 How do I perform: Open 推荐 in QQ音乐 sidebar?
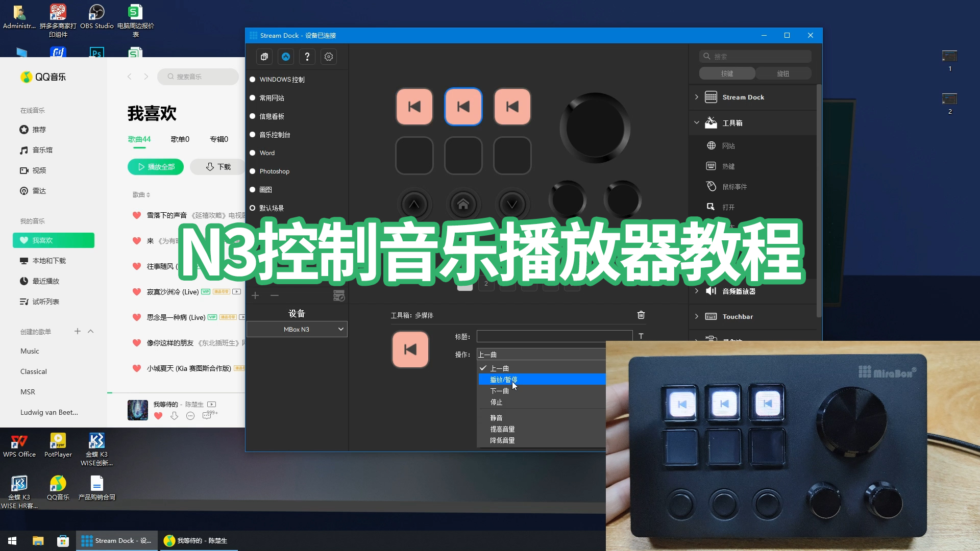pyautogui.click(x=33, y=130)
